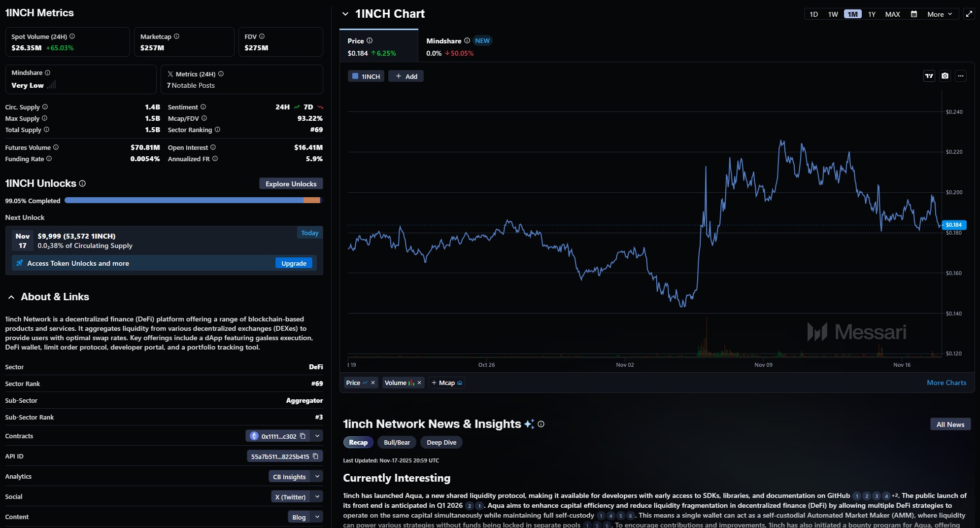The height and width of the screenshot is (528, 980).
Task: Click citation number 1 after GitHub
Action: click(857, 496)
